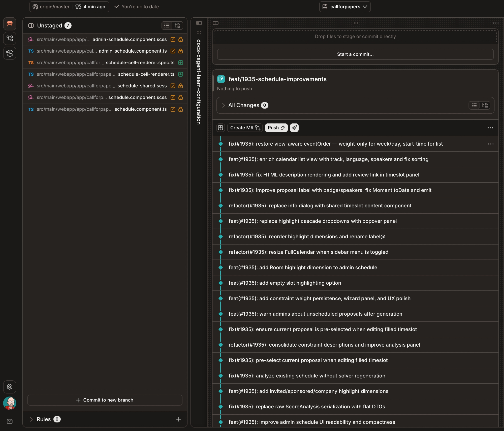This screenshot has width=504, height=431.
Task: Click the add rule plus icon
Action: pyautogui.click(x=178, y=419)
